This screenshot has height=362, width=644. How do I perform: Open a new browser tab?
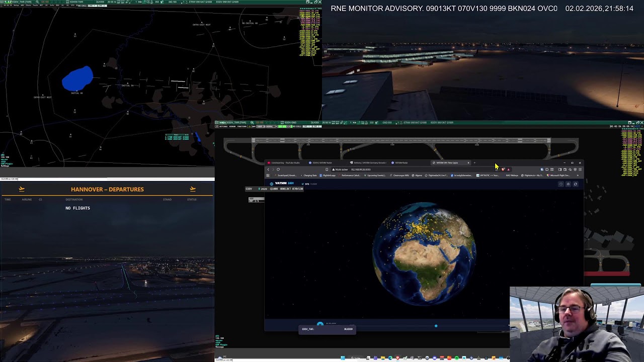(474, 163)
